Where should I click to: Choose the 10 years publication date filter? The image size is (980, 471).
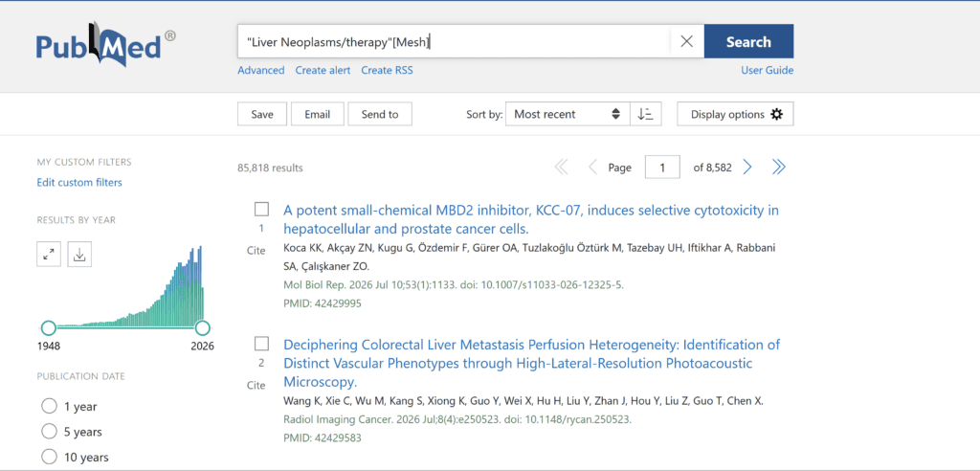[49, 457]
